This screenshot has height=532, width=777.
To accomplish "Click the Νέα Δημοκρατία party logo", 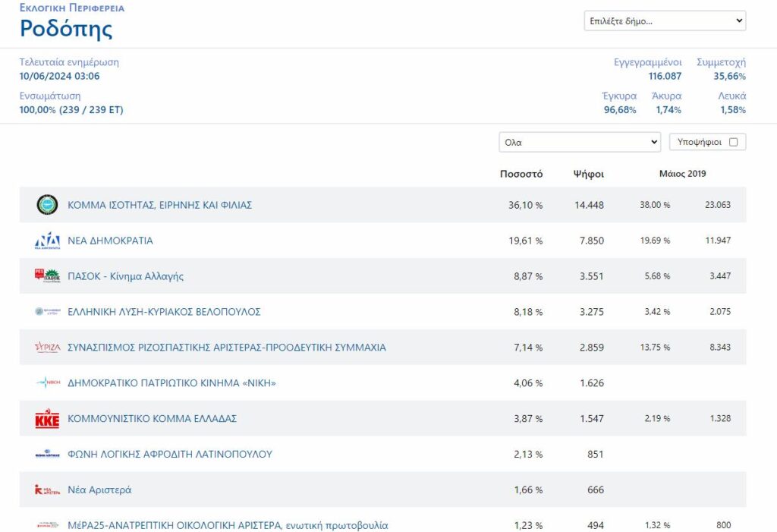I will pyautogui.click(x=47, y=241).
